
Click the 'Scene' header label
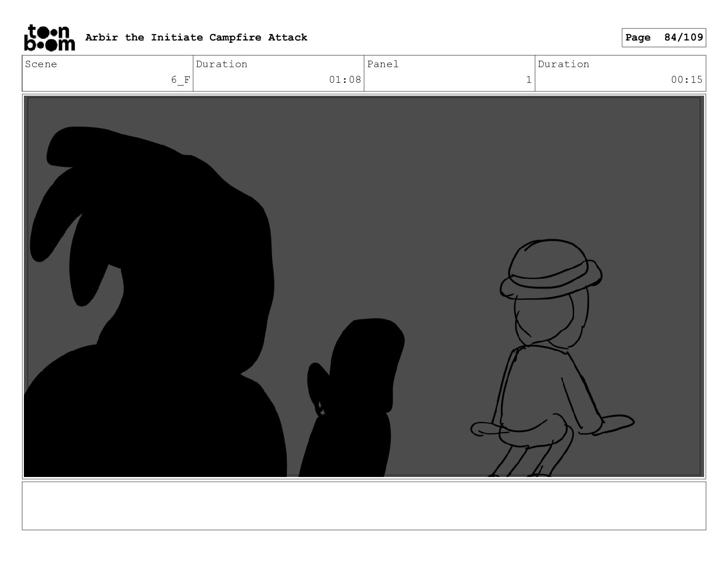(x=41, y=64)
